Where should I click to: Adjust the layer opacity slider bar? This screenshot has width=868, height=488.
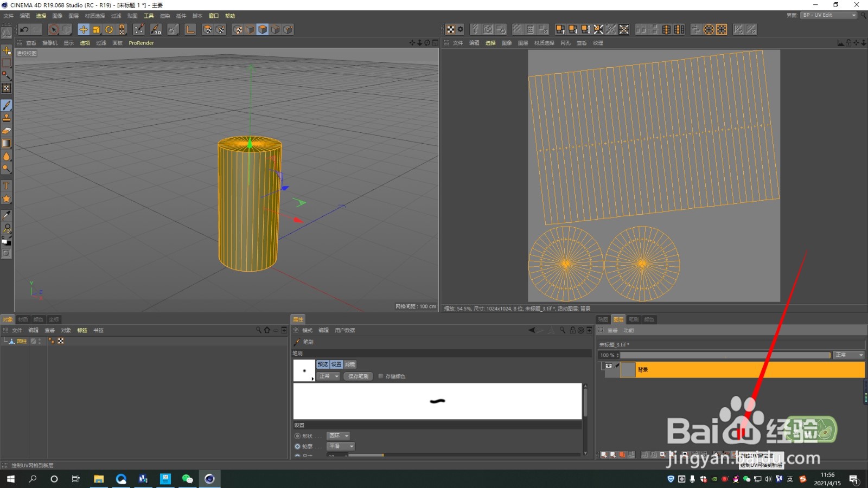(725, 355)
